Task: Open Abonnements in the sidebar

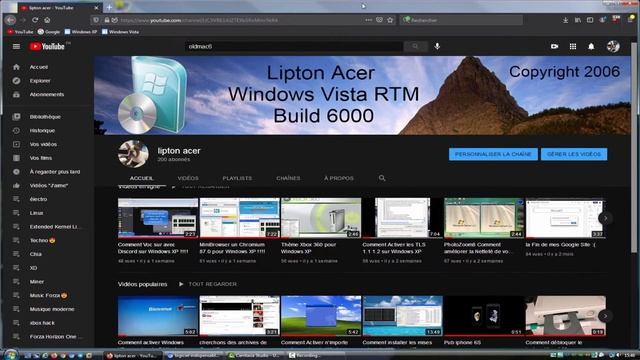Action: [x=47, y=94]
